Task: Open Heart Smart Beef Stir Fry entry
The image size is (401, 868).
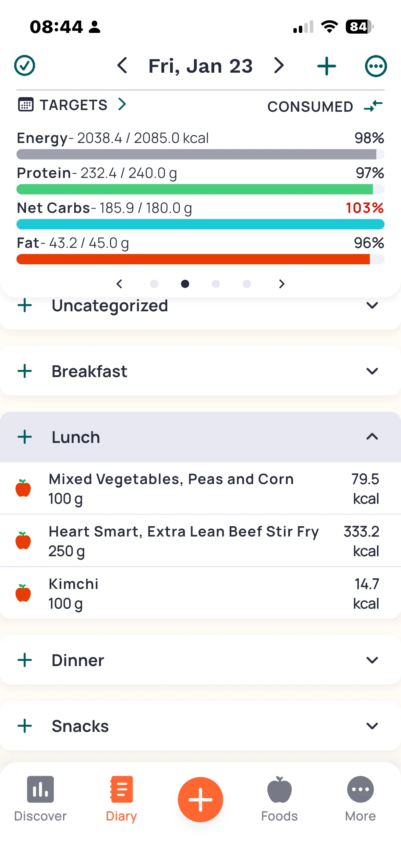Action: click(x=184, y=541)
